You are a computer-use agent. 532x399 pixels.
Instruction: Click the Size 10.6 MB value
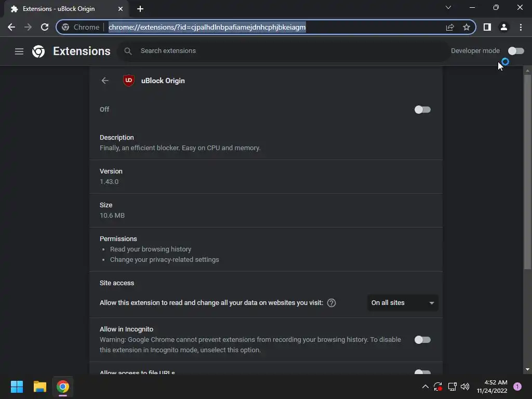pyautogui.click(x=112, y=216)
